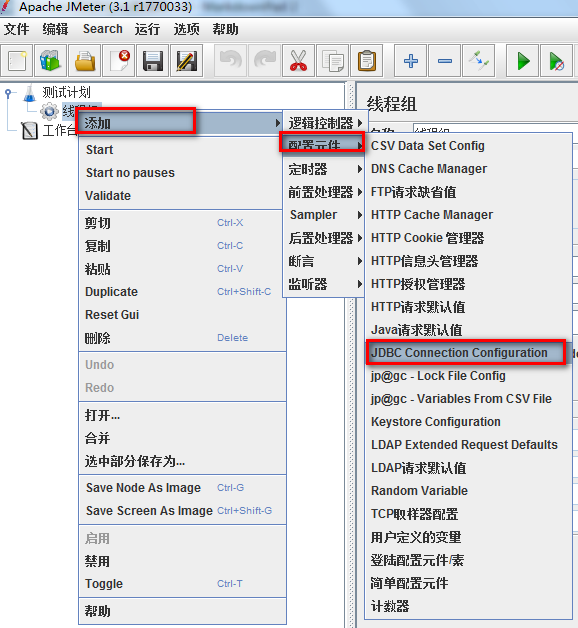Expand the 前置处理器 submenu
The height and width of the screenshot is (628, 578).
coord(324,192)
